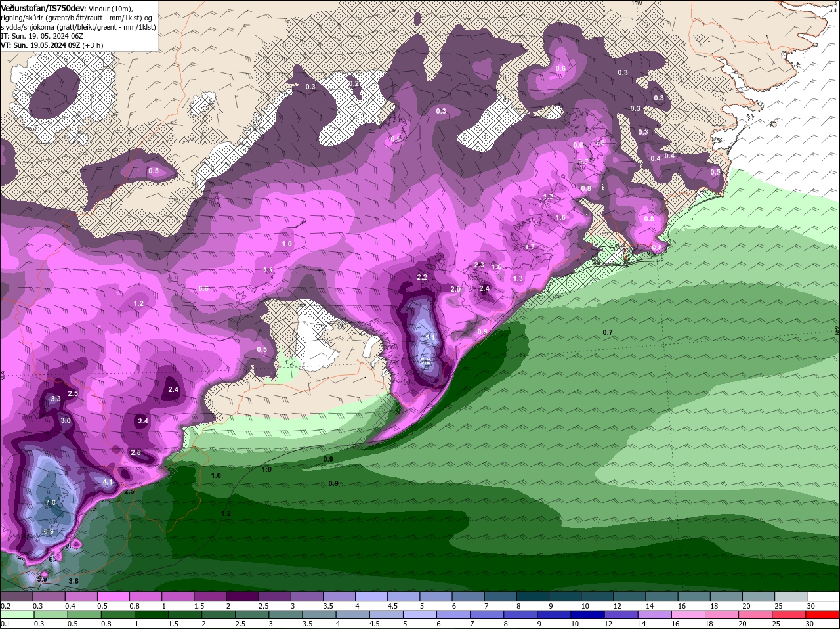Click the 'IT: Sun. 19. 05. 2024 06Z' line
Screen dimensions: 840x629
click(x=41, y=36)
